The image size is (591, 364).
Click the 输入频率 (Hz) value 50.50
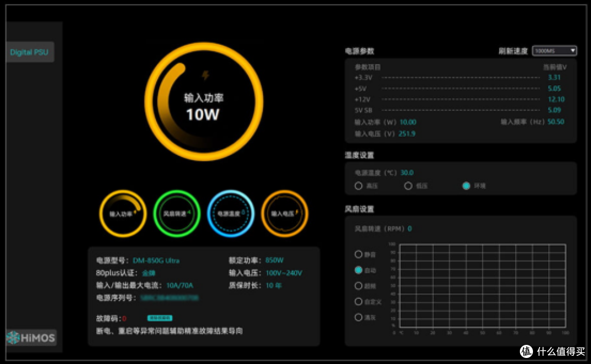click(x=555, y=122)
